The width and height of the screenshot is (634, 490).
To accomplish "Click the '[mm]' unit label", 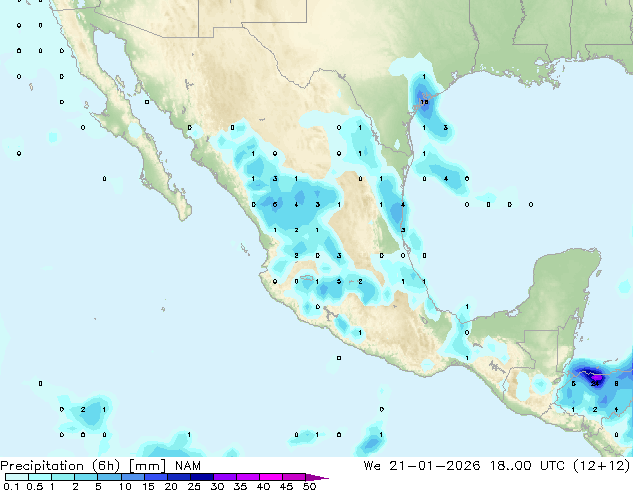I will click(147, 466).
